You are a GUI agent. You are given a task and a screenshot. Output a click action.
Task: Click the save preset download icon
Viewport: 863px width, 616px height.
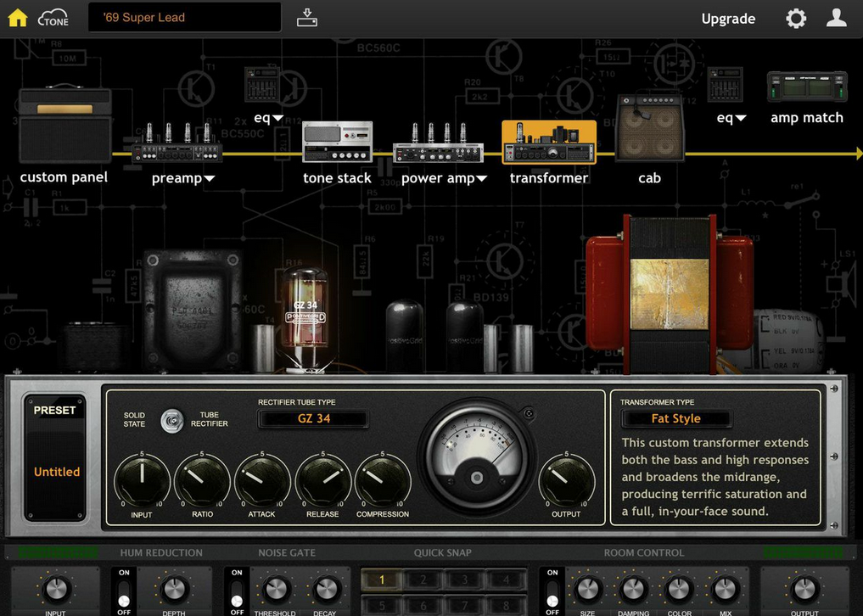[x=307, y=18]
